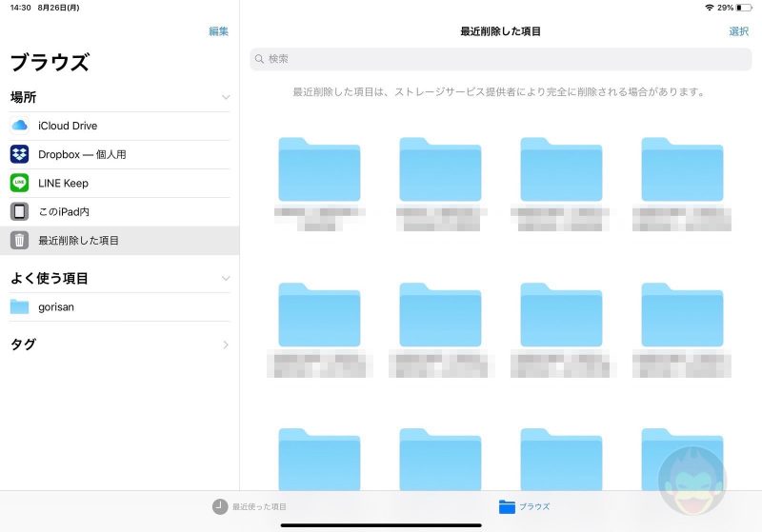Open third folder in middle row
This screenshot has width=762, height=532.
click(x=561, y=315)
